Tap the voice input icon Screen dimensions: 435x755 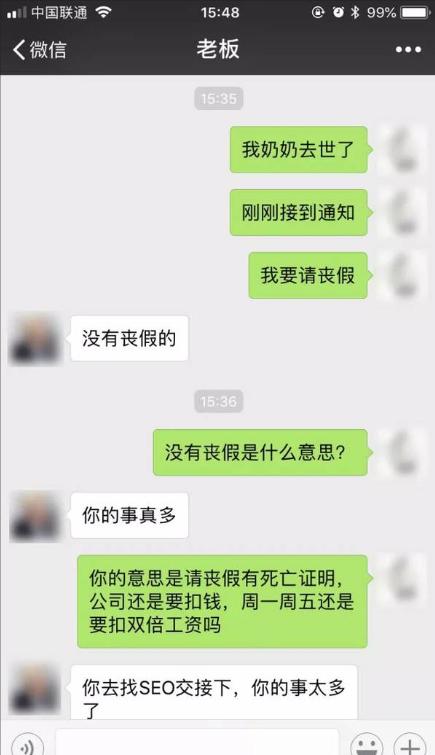point(26,745)
